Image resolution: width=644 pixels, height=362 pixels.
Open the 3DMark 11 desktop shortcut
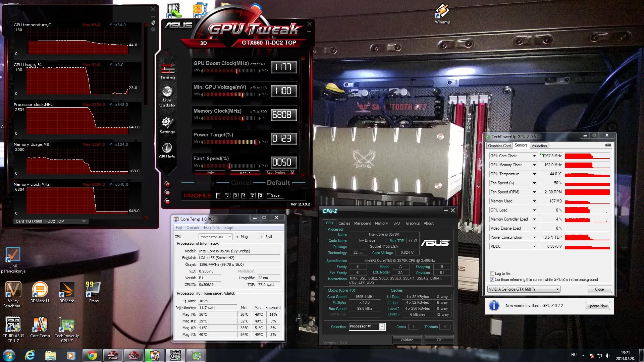(x=40, y=292)
